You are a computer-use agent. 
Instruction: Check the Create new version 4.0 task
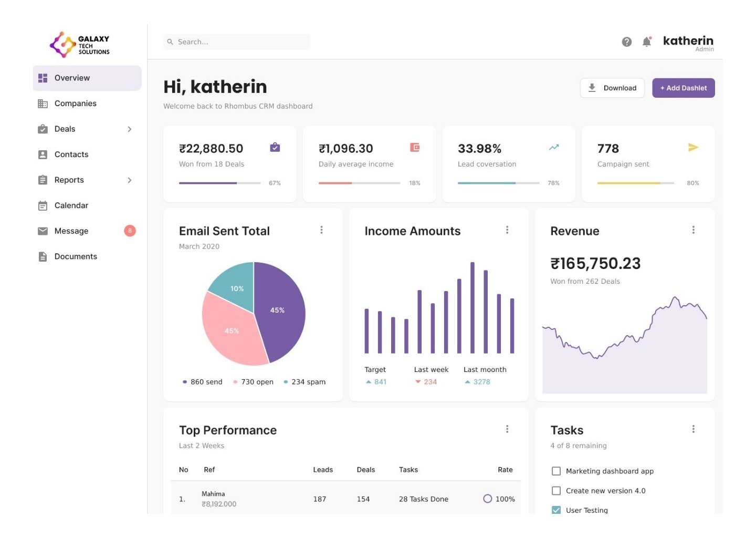coord(556,491)
